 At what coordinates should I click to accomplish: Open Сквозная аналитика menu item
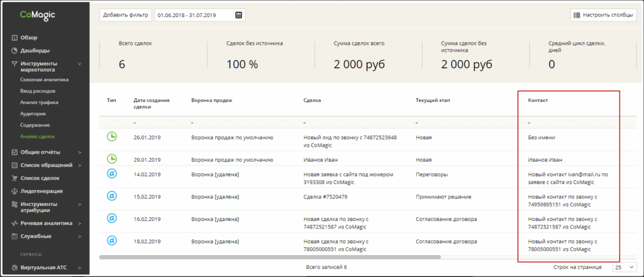[44, 80]
